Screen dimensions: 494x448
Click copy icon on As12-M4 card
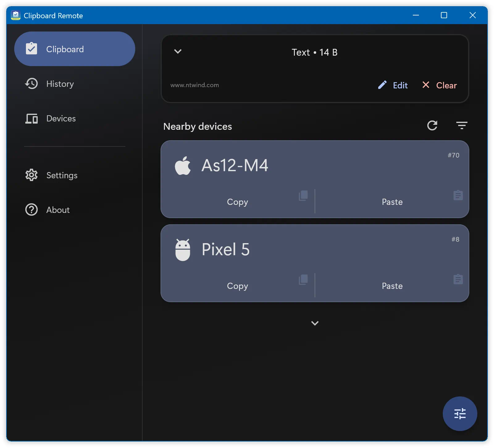pos(304,196)
